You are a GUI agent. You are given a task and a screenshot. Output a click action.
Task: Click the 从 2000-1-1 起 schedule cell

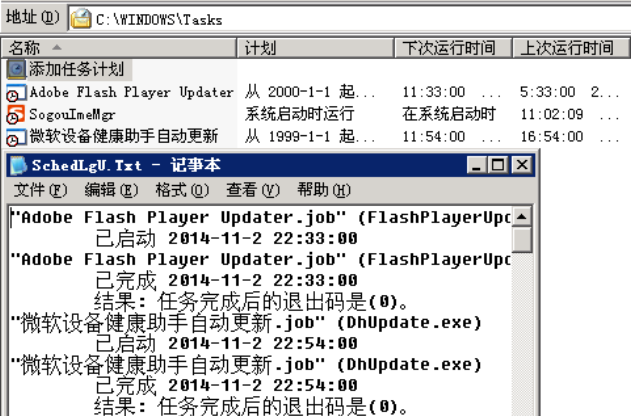tap(310, 92)
